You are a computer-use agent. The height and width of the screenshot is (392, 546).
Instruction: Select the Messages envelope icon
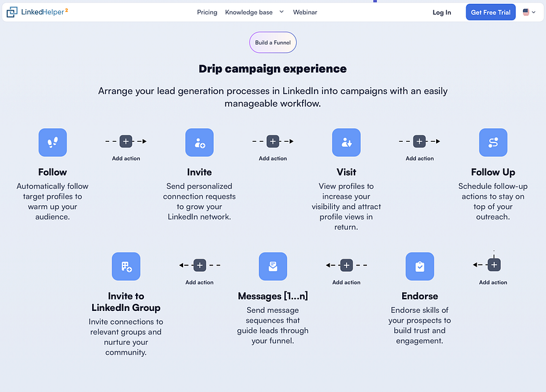273,266
